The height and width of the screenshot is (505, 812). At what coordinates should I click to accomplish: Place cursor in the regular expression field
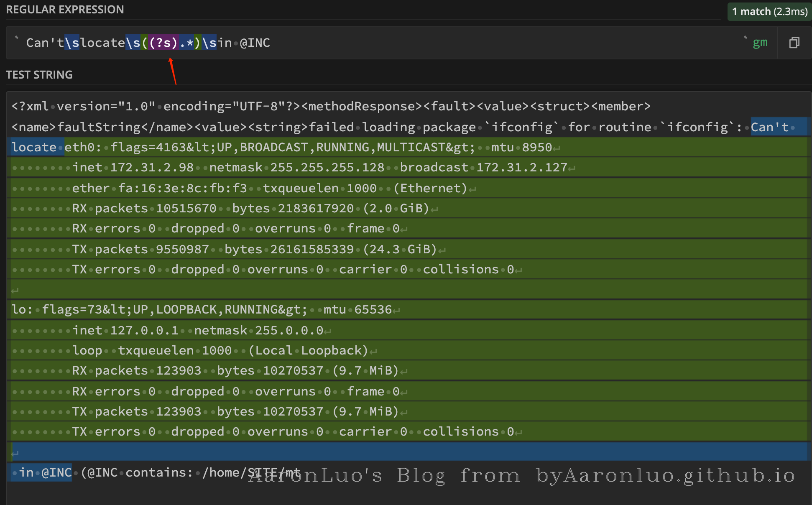pos(460,43)
